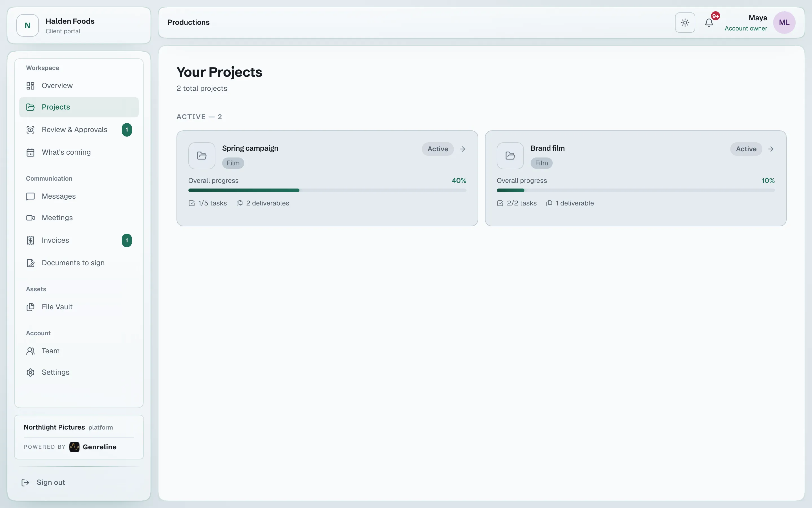This screenshot has width=812, height=508.
Task: Click the Brand film folder icon
Action: point(510,156)
